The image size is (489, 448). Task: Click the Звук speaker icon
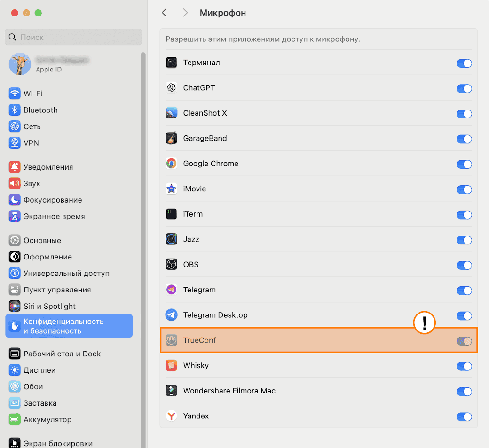pos(15,184)
